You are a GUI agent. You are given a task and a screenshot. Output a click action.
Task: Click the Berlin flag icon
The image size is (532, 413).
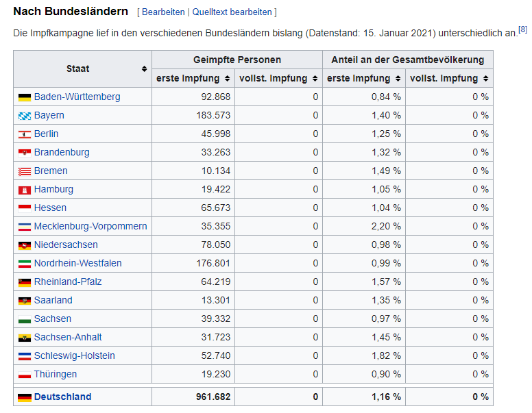25,134
